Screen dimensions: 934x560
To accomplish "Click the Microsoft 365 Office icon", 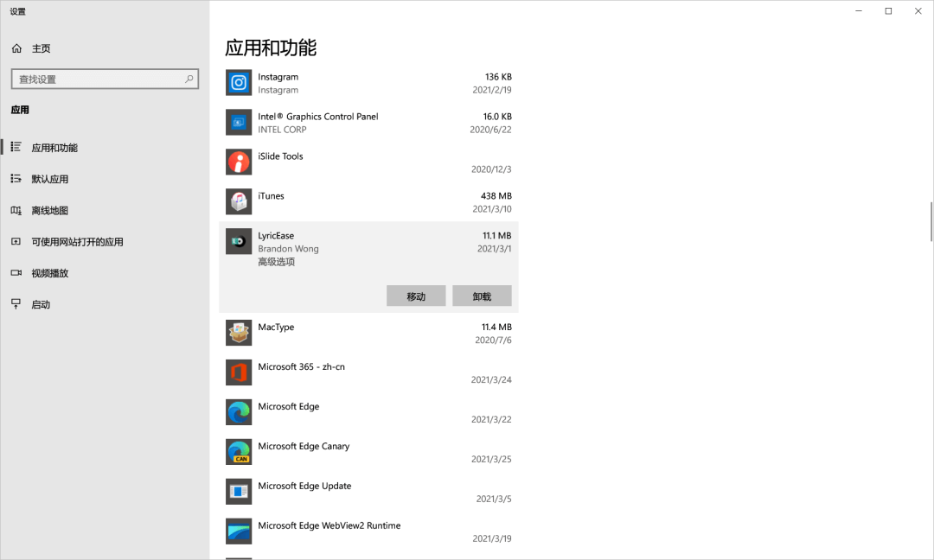I will pyautogui.click(x=239, y=372).
